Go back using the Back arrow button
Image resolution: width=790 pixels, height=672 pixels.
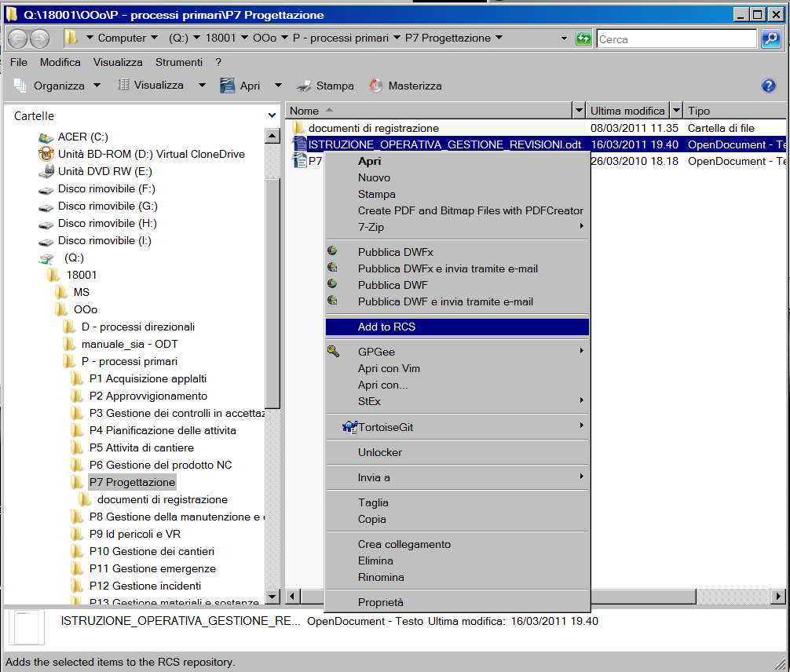(x=19, y=38)
